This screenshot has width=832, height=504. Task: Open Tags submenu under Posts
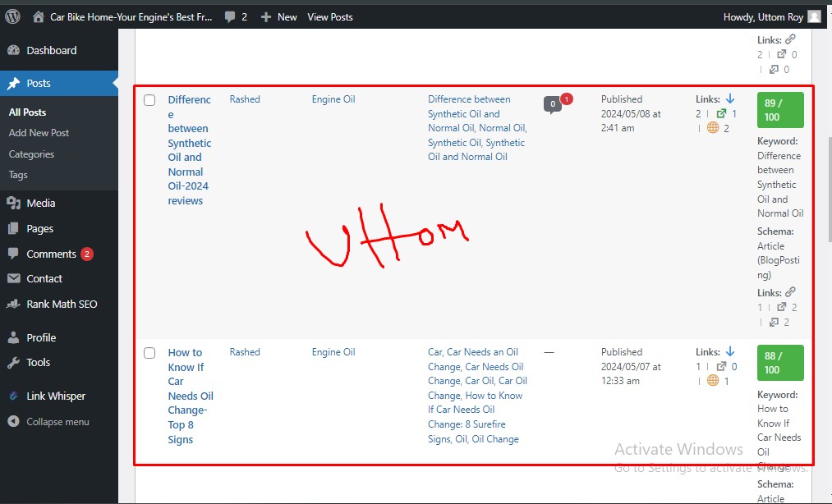(x=18, y=175)
